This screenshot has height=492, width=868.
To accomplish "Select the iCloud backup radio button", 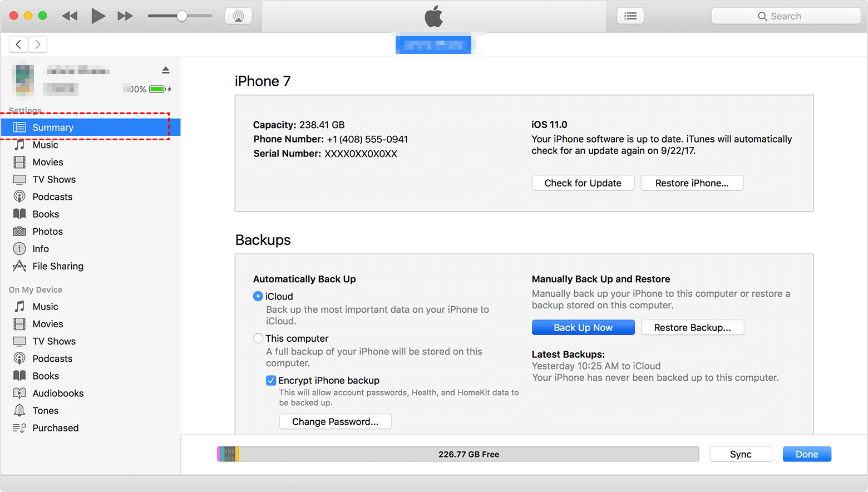I will (258, 296).
